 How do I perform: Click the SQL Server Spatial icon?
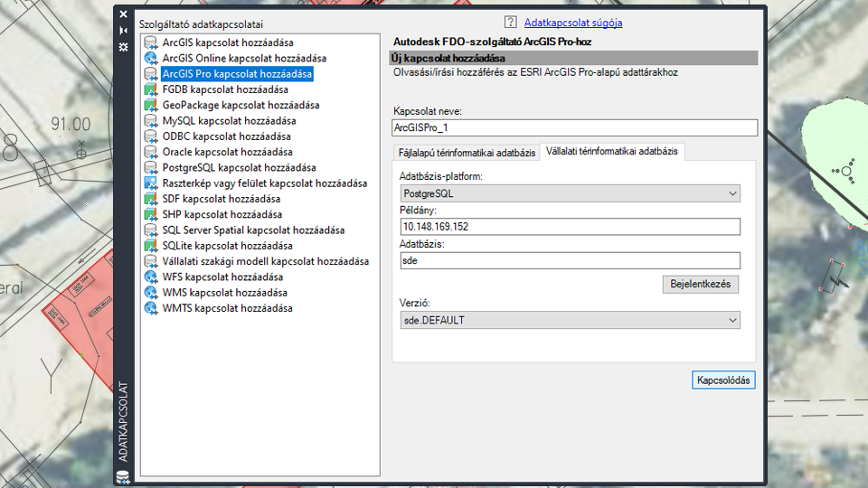151,230
